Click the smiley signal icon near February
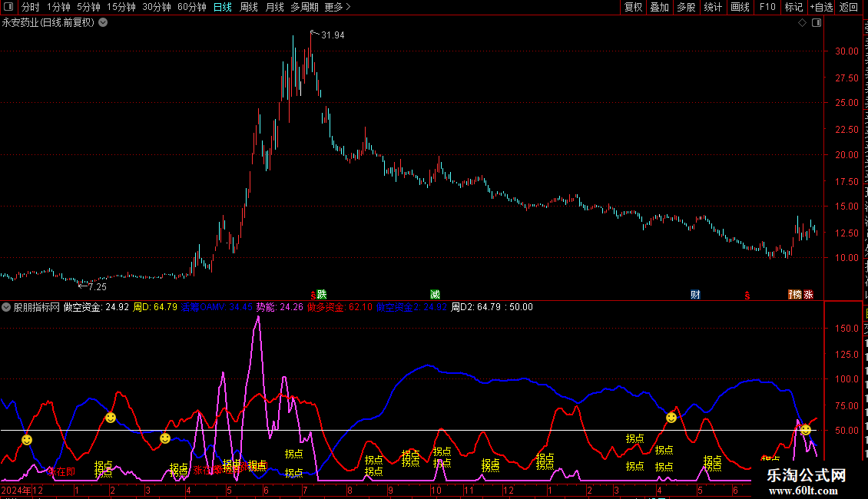The width and height of the screenshot is (868, 499). 111,418
